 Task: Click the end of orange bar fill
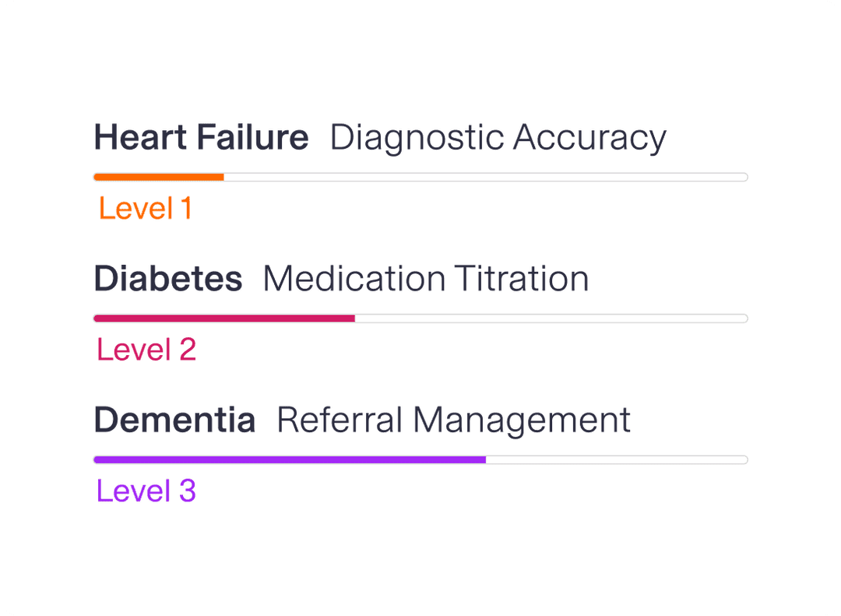[222, 177]
